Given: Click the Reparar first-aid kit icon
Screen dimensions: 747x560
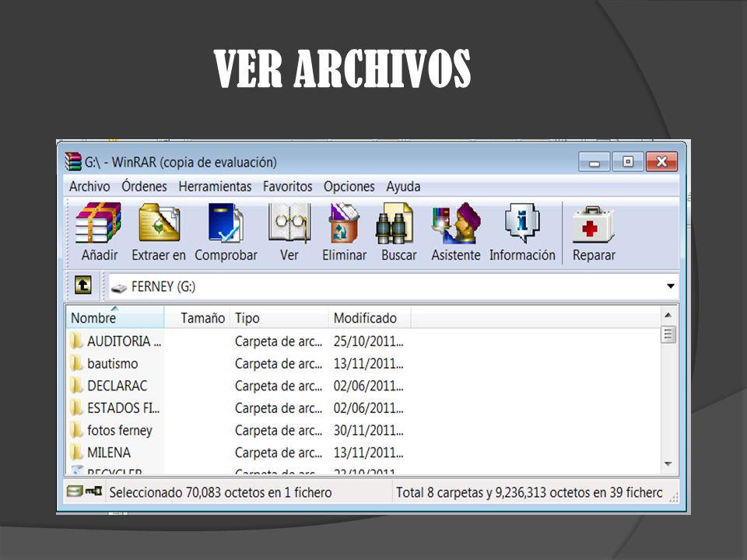Looking at the screenshot, I should tap(593, 224).
